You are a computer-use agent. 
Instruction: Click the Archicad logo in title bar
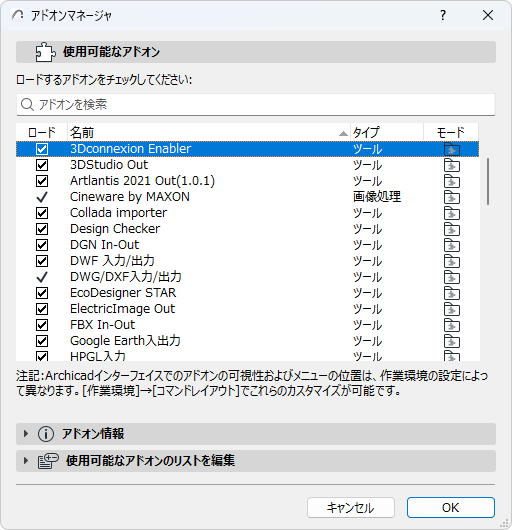[x=18, y=15]
